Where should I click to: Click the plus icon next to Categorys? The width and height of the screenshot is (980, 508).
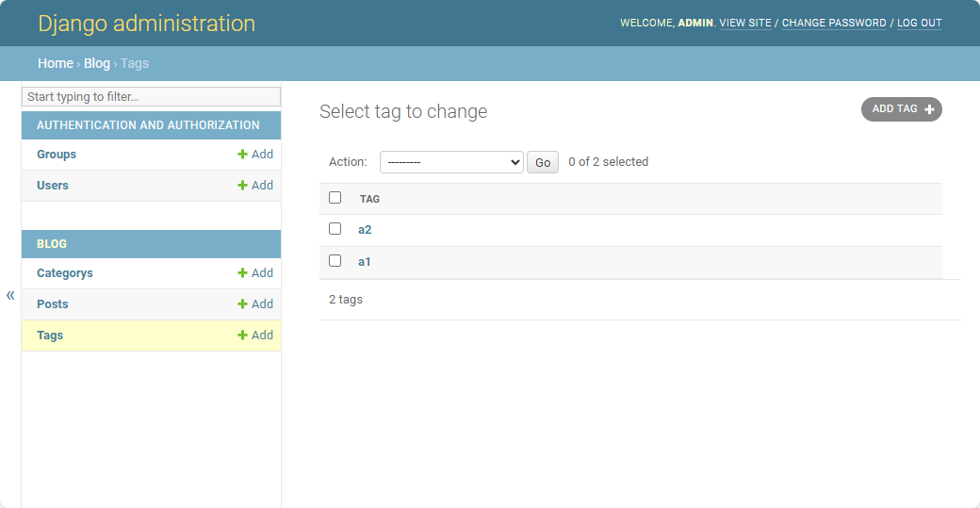(x=242, y=272)
